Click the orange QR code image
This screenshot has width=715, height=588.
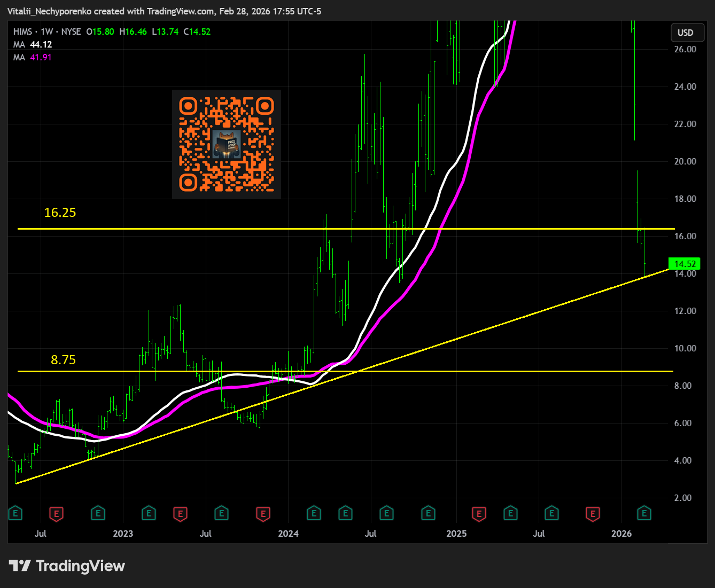click(x=227, y=144)
